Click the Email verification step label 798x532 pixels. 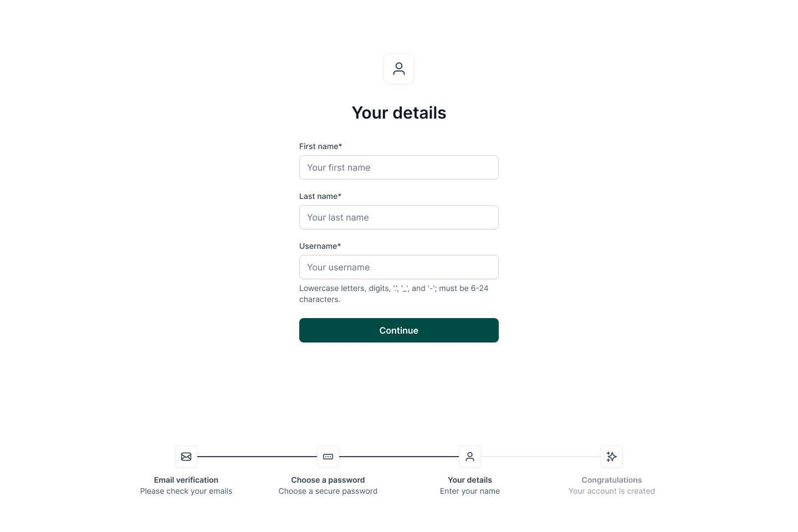point(186,480)
